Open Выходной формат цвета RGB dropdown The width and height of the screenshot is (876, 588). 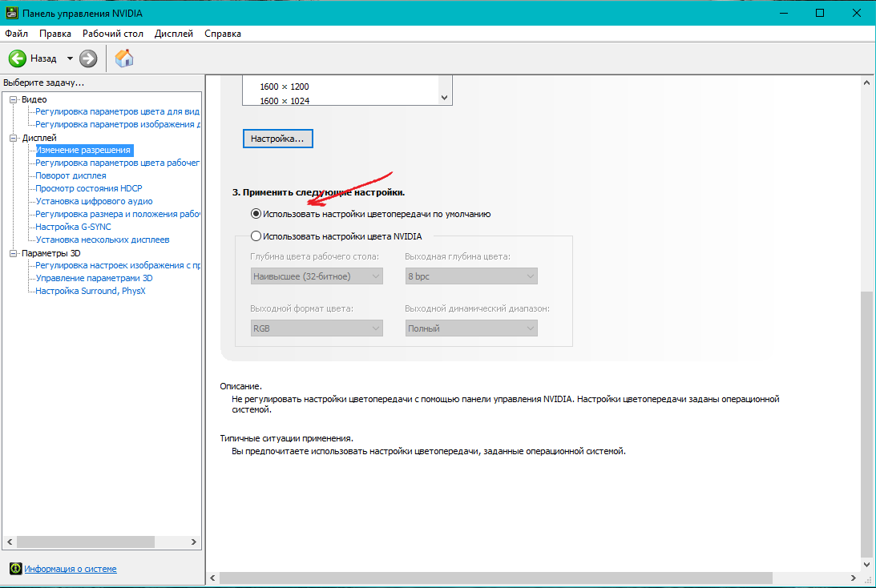[x=317, y=328]
